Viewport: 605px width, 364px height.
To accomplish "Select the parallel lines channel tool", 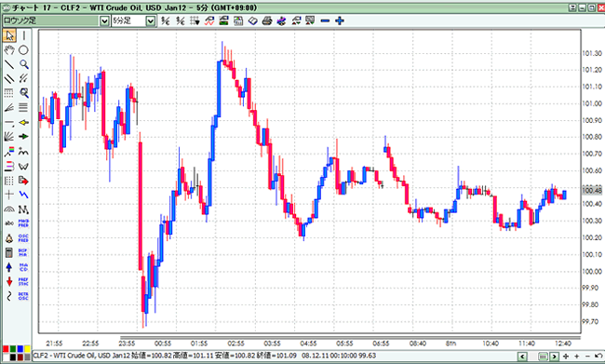I will (9, 78).
